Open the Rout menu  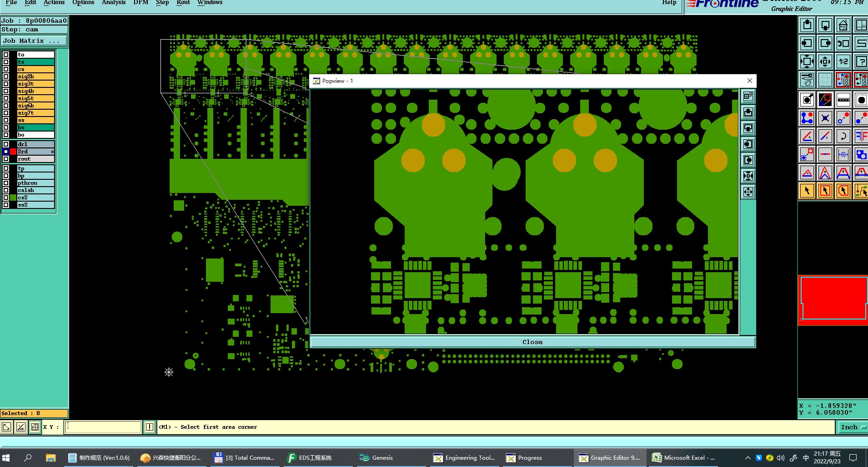tap(183, 2)
